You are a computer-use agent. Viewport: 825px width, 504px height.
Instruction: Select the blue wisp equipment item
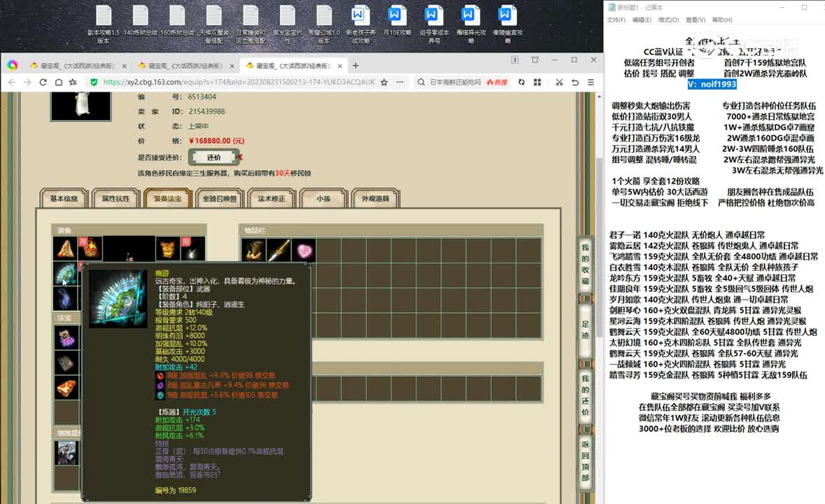point(65,298)
